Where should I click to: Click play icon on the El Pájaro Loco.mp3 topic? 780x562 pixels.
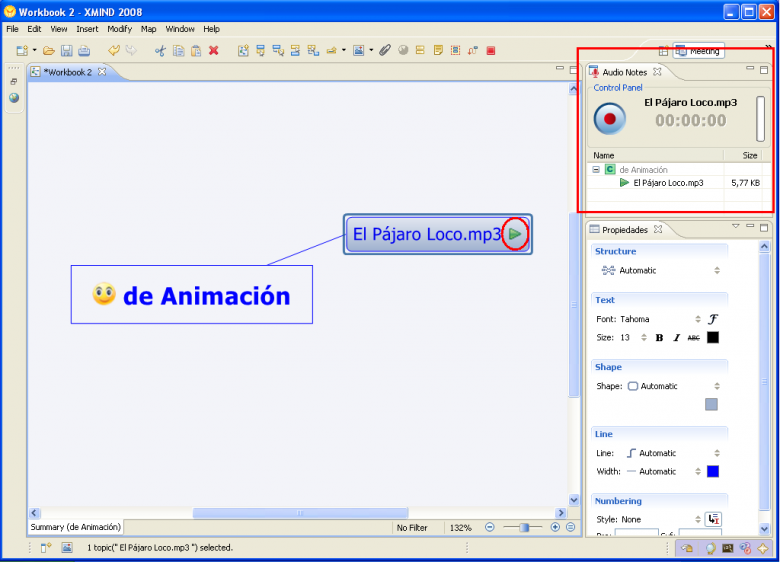515,234
